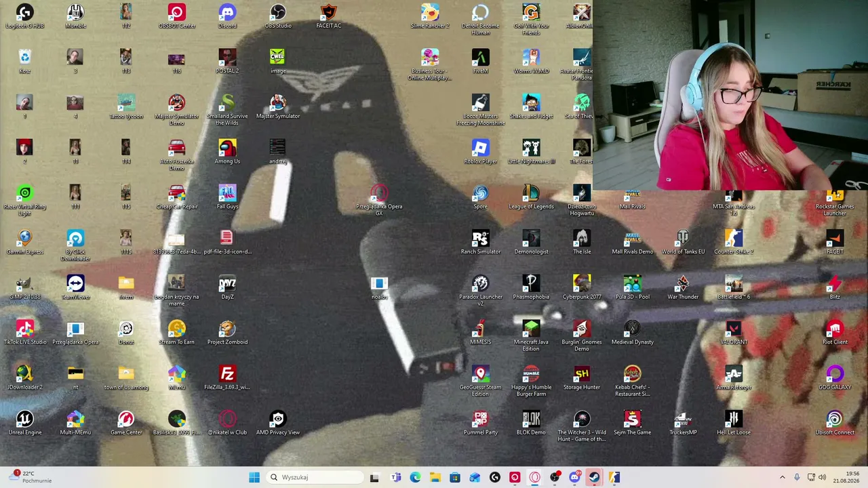
Task: Select the War Thunder desktop icon
Action: [x=683, y=287]
